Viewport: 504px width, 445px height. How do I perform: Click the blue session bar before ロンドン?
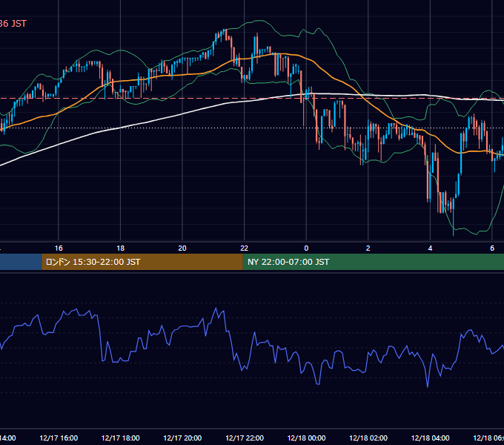click(21, 262)
